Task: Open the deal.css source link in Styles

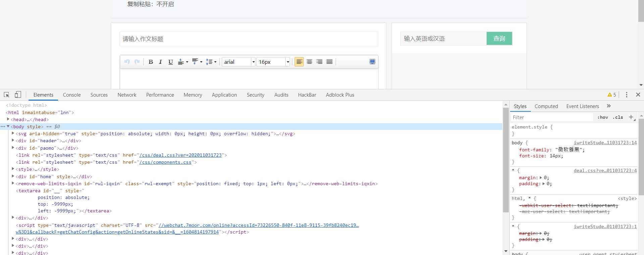Action: (605, 171)
